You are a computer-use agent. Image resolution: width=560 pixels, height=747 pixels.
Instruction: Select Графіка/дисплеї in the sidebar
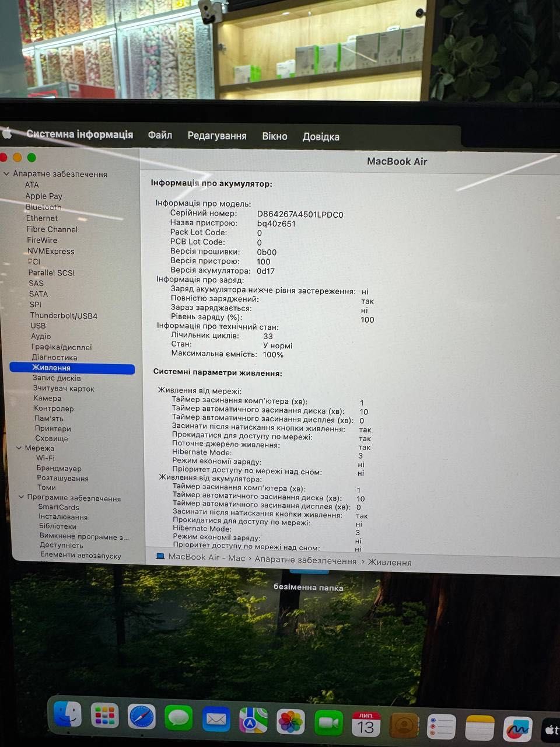pos(62,347)
